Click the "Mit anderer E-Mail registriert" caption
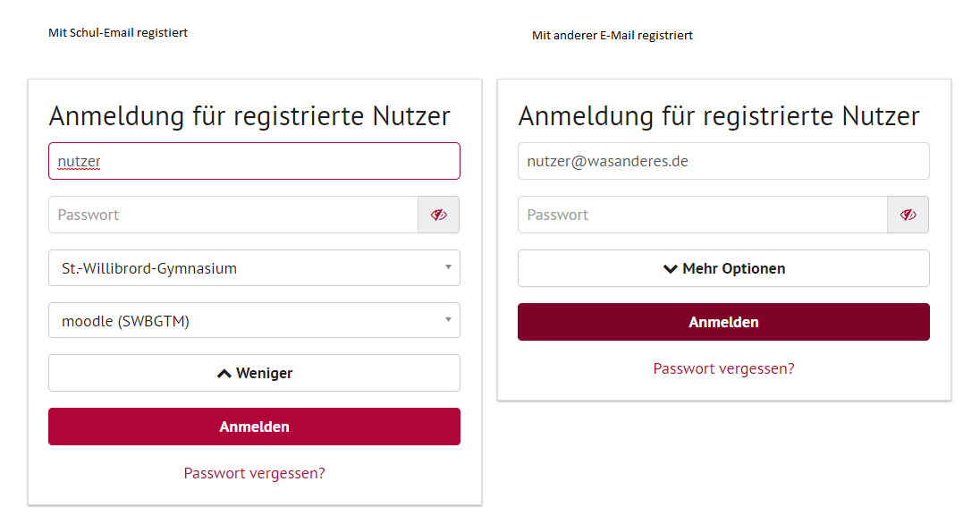 click(612, 36)
